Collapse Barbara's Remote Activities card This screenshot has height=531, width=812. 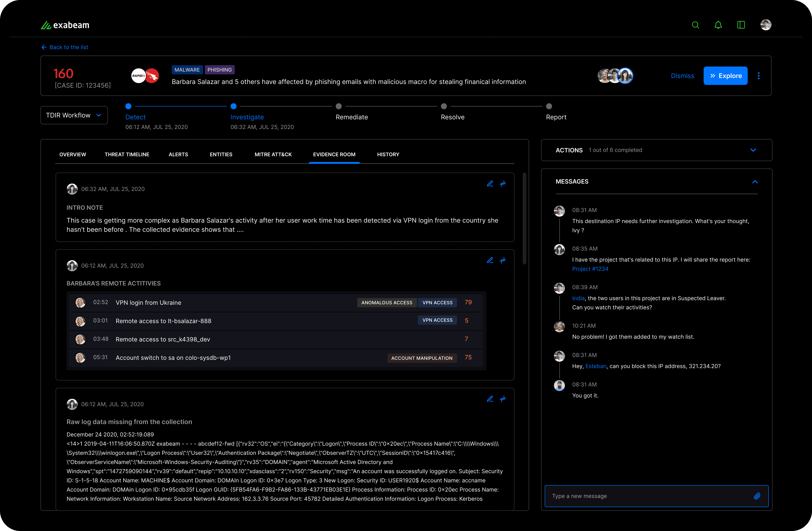pos(503,260)
